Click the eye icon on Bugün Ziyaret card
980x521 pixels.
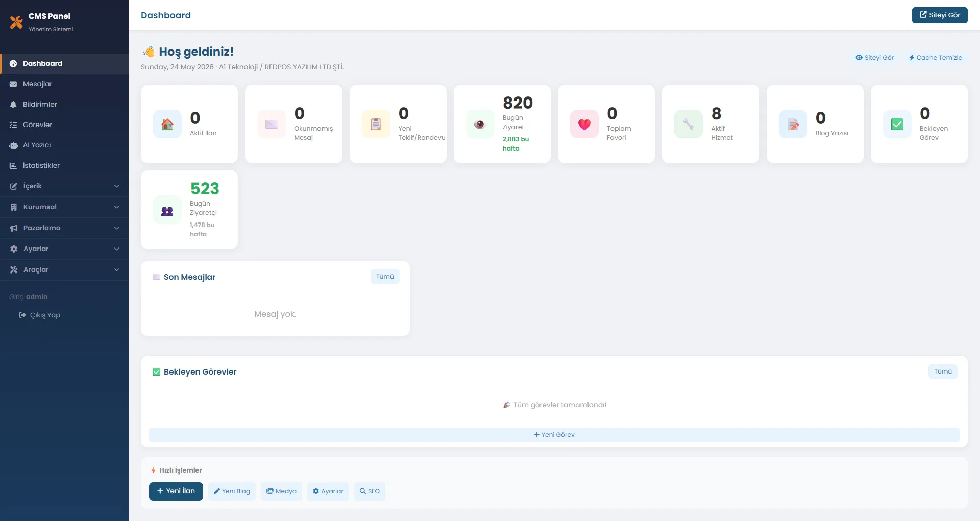click(480, 124)
